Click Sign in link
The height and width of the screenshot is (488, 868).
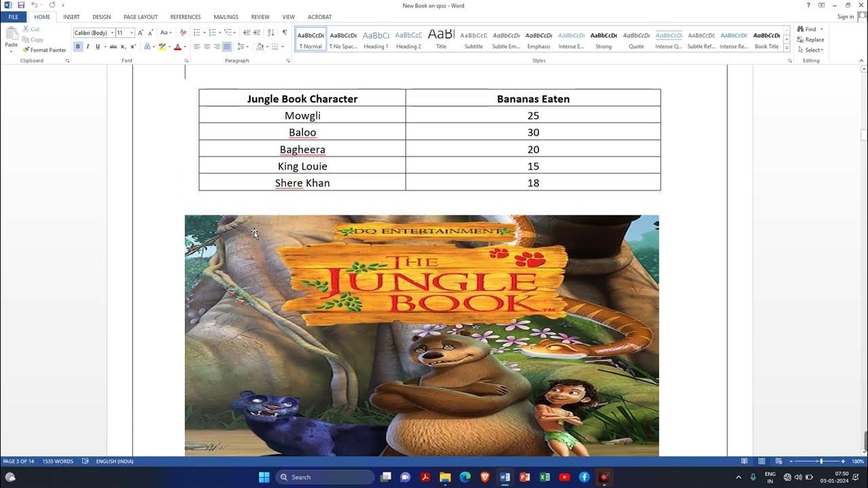(x=846, y=17)
